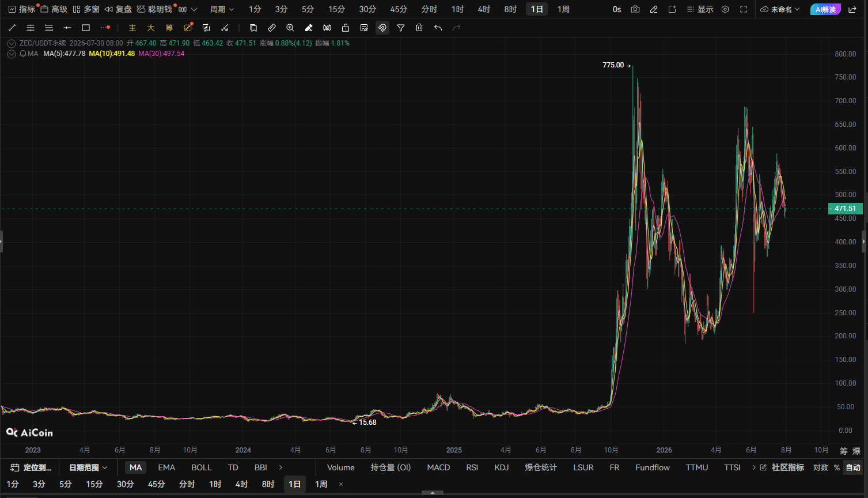Toggle 对数 logarithmic scale

(820, 467)
